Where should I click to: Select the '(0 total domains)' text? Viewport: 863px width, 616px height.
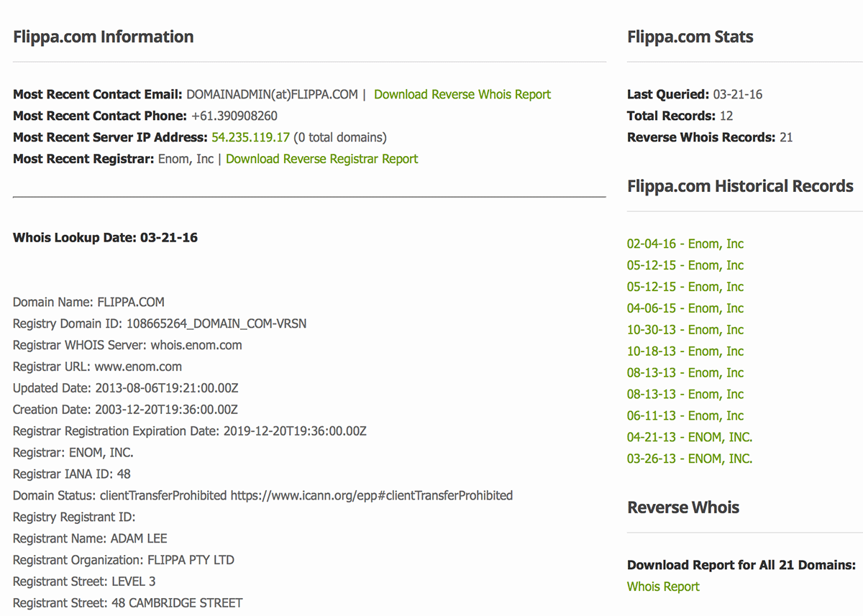tap(339, 137)
